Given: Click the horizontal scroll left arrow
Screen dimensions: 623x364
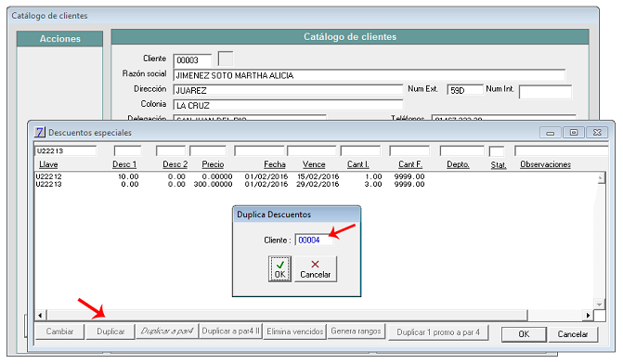Looking at the screenshot, I should (x=40, y=315).
